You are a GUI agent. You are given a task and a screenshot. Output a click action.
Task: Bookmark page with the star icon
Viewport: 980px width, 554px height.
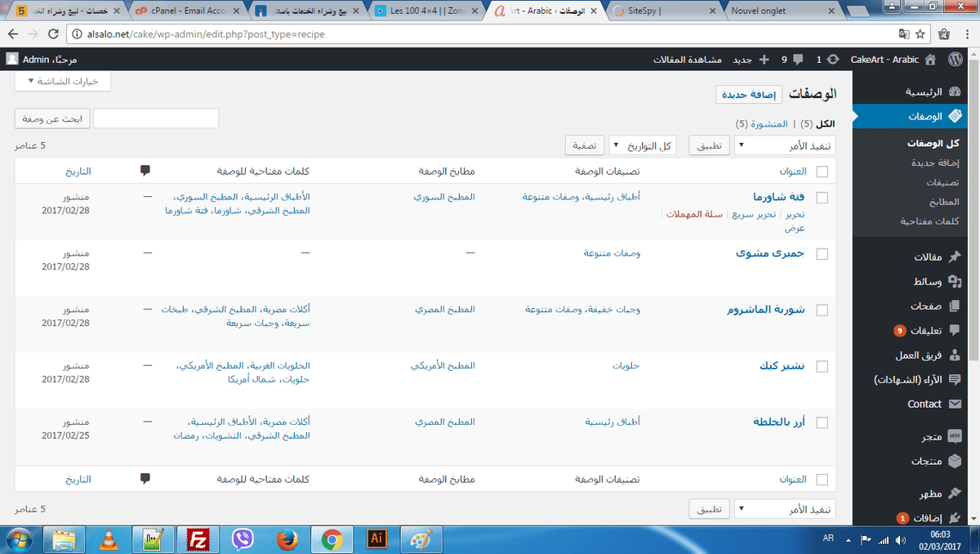pos(920,34)
